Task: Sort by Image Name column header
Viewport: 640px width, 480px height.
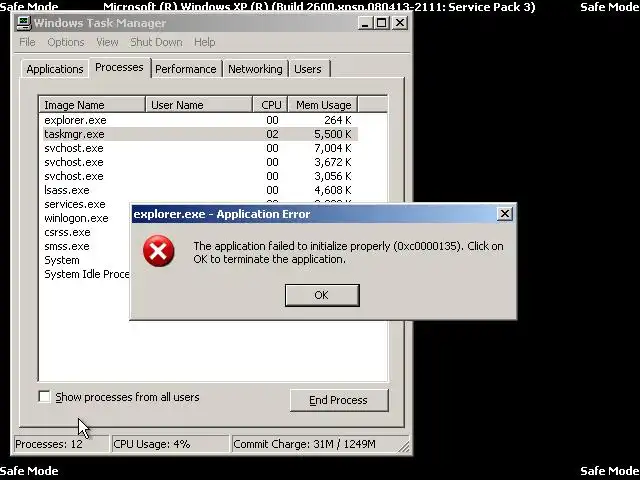Action: (x=92, y=105)
